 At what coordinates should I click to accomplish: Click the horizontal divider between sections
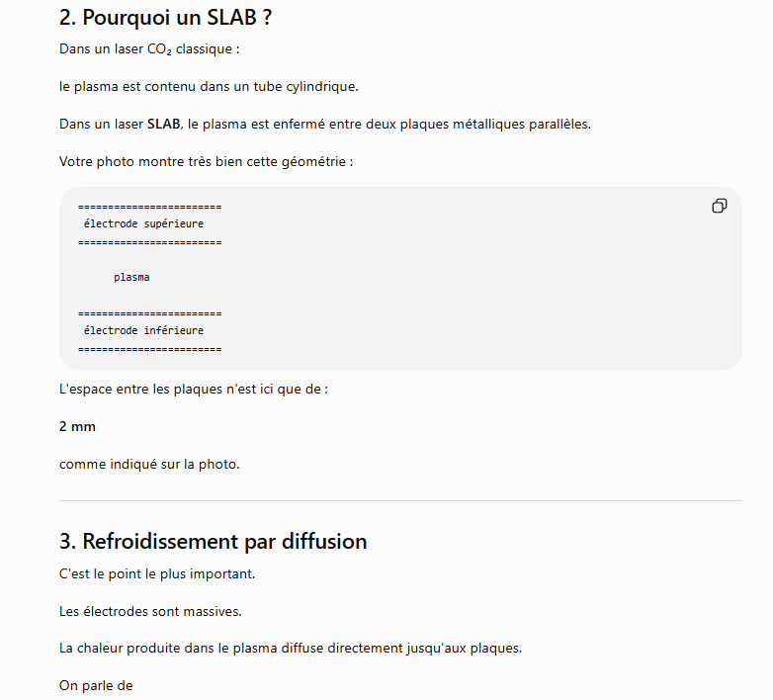tap(400, 500)
